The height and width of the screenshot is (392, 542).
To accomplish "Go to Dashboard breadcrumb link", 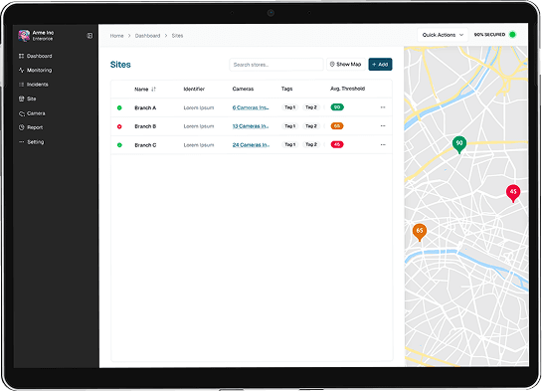I will 147,36.
